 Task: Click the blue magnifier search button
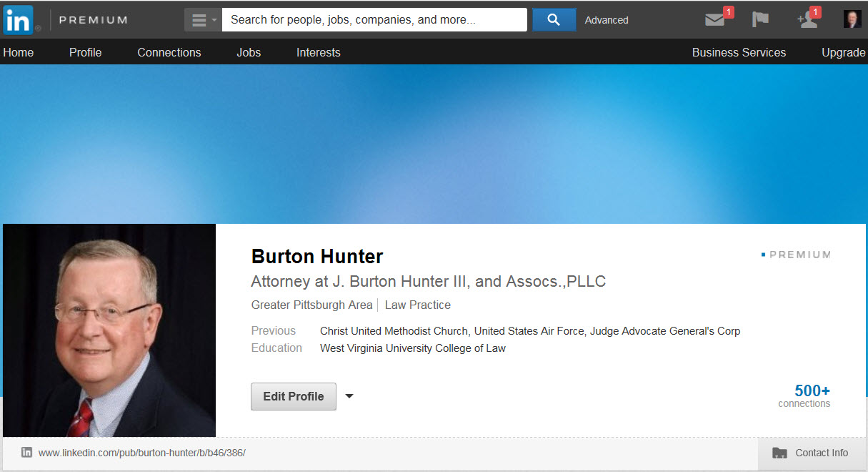click(554, 20)
